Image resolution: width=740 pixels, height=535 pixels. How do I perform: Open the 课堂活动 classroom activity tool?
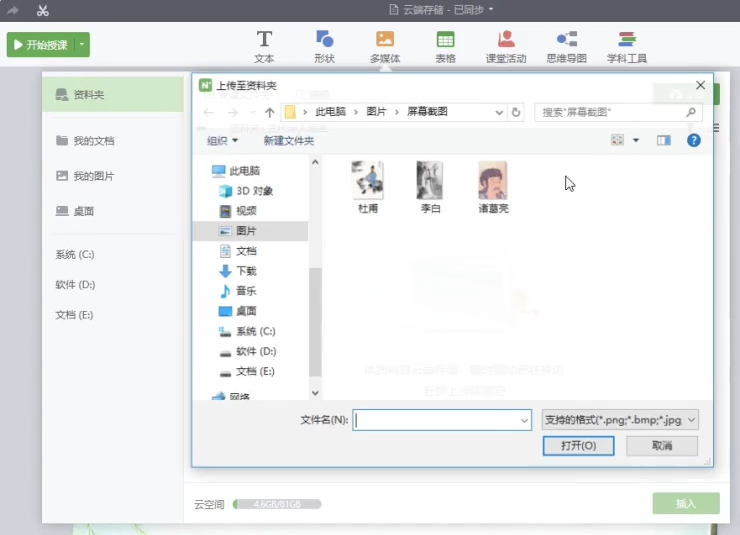506,47
